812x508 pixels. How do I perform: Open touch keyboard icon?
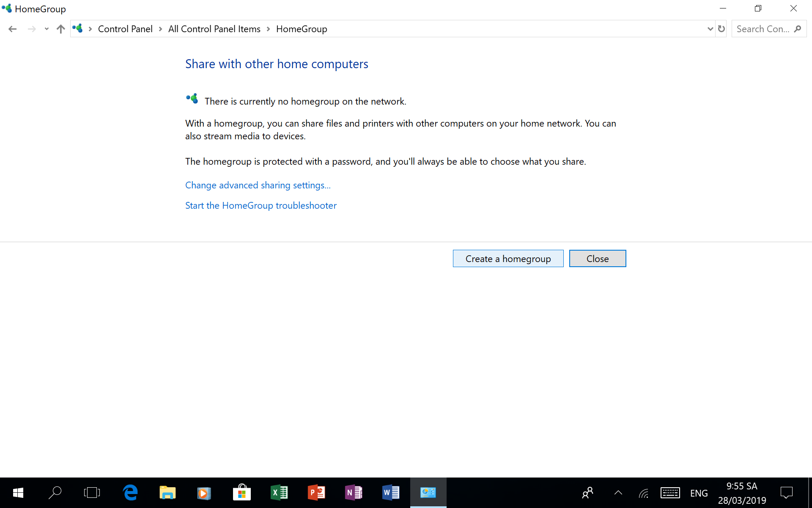(x=670, y=493)
